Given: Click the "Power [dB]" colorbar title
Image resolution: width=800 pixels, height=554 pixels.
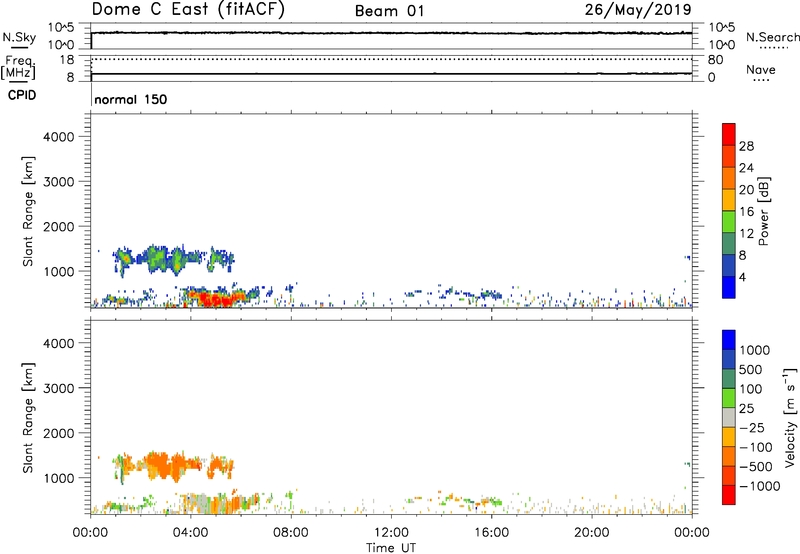Looking at the screenshot, I should 764,211.
